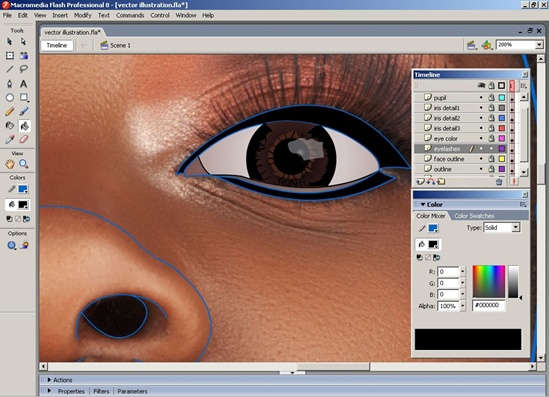
Task: Open the G value slider arrow
Action: (x=463, y=283)
